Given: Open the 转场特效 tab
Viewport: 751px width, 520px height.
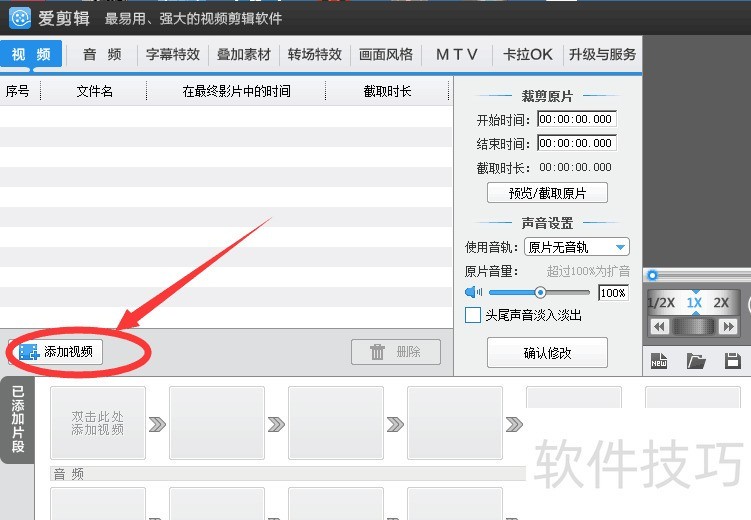Looking at the screenshot, I should [x=315, y=55].
